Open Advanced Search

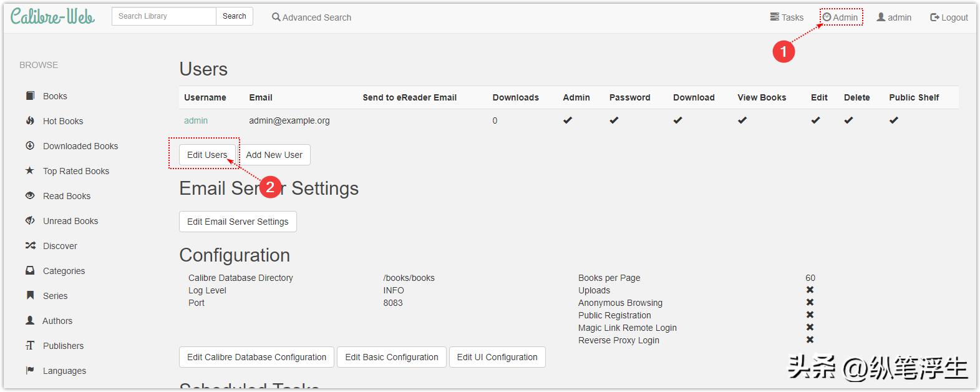click(312, 17)
